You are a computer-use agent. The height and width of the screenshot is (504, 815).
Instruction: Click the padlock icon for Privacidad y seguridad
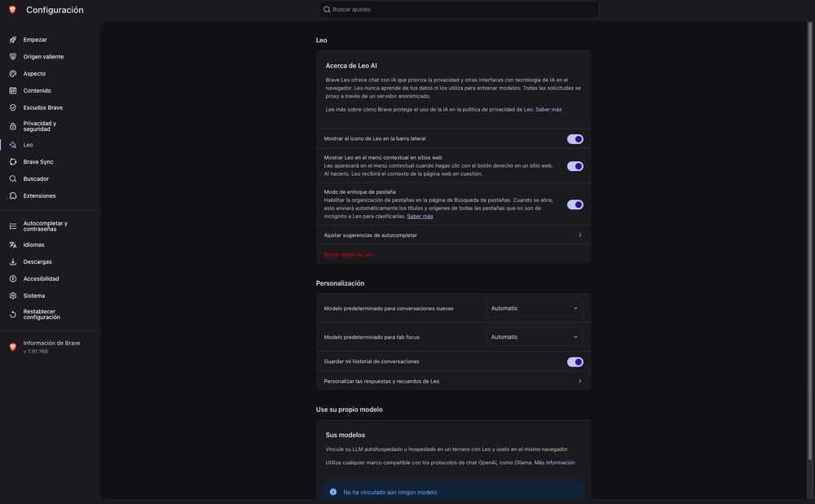[x=13, y=126]
